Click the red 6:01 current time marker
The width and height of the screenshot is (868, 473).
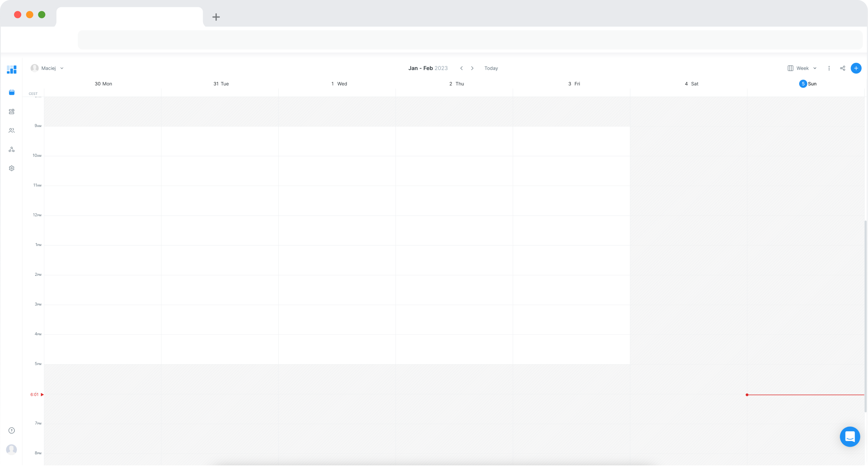(x=37, y=395)
